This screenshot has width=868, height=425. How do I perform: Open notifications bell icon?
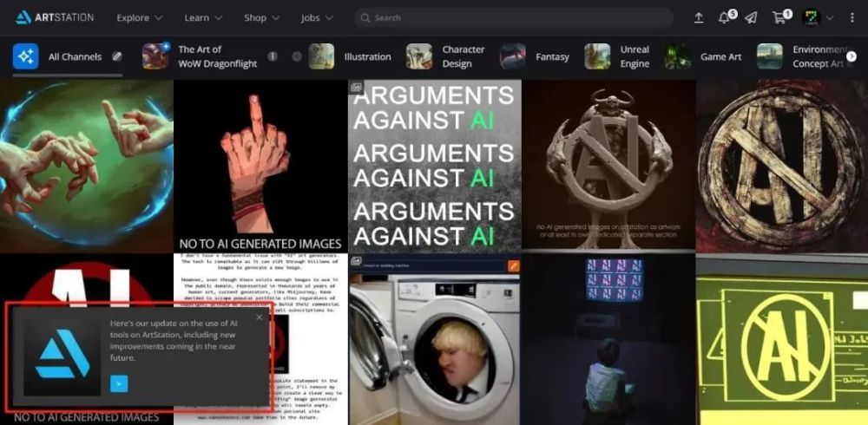click(724, 18)
